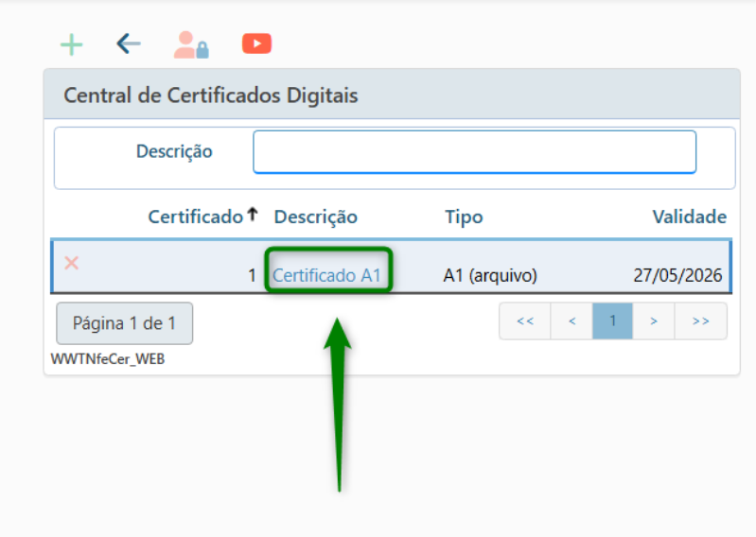The width and height of the screenshot is (756, 537).
Task: Click the Tipo column header
Action: (x=464, y=217)
